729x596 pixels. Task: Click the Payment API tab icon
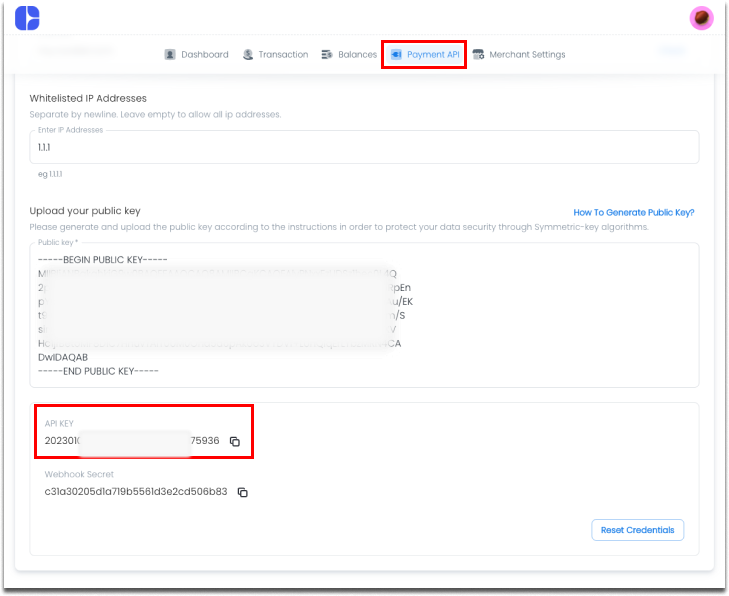pos(396,54)
